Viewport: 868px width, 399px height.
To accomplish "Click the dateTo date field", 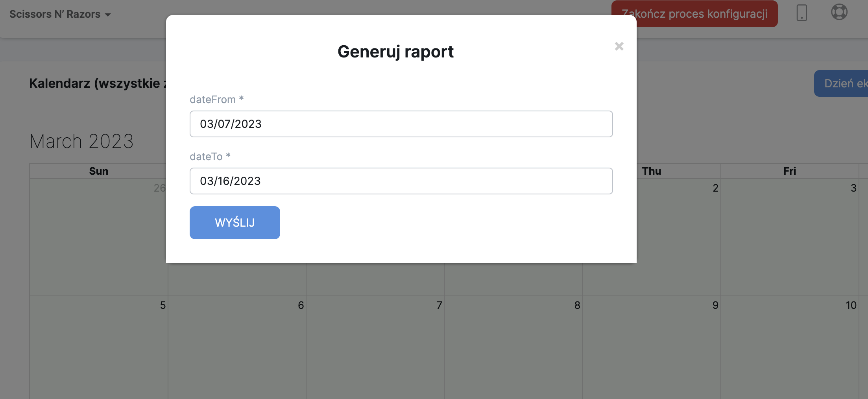I will click(401, 181).
